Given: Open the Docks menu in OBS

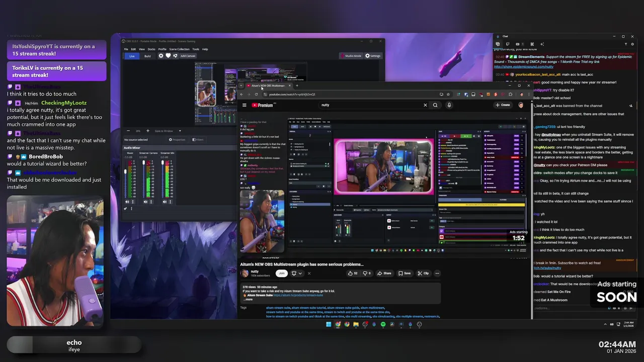Looking at the screenshot, I should 151,49.
